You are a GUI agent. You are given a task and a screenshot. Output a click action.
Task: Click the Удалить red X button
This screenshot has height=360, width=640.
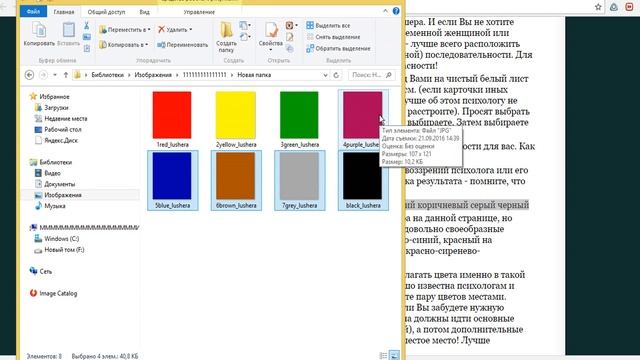click(x=162, y=29)
